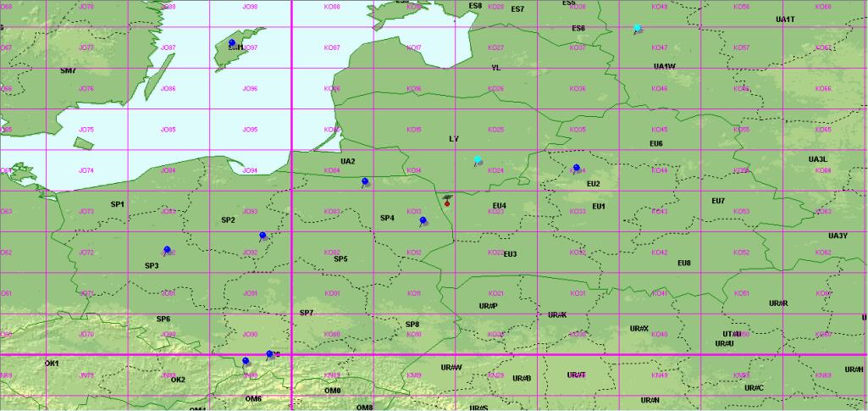Click the blue pin above the EU2 label
The image size is (868, 411).
coord(577,168)
